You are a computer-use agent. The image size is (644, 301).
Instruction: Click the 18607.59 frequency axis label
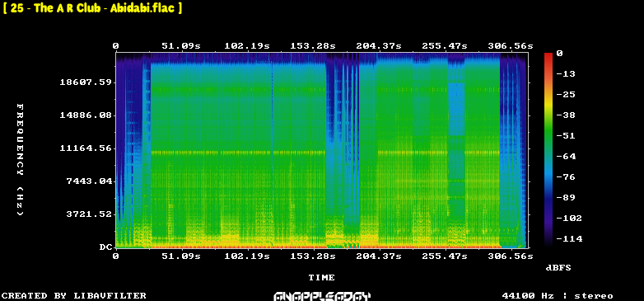[x=86, y=82]
